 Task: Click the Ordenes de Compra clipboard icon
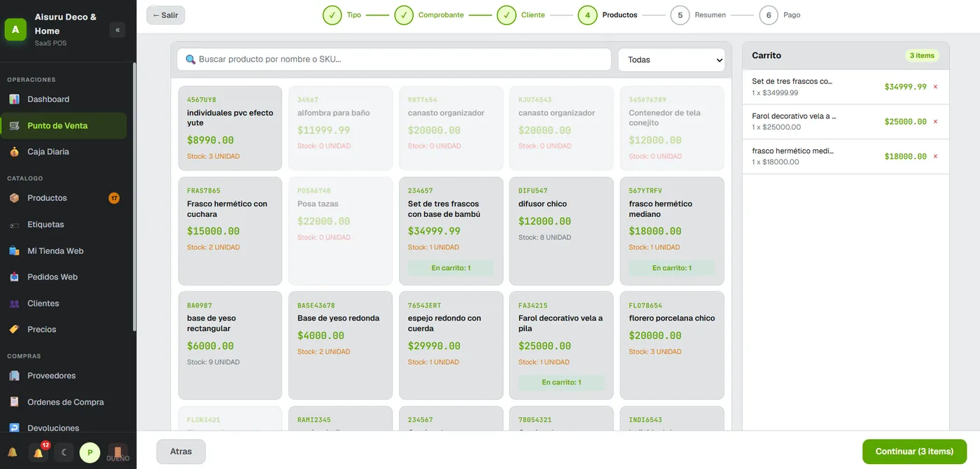[14, 402]
